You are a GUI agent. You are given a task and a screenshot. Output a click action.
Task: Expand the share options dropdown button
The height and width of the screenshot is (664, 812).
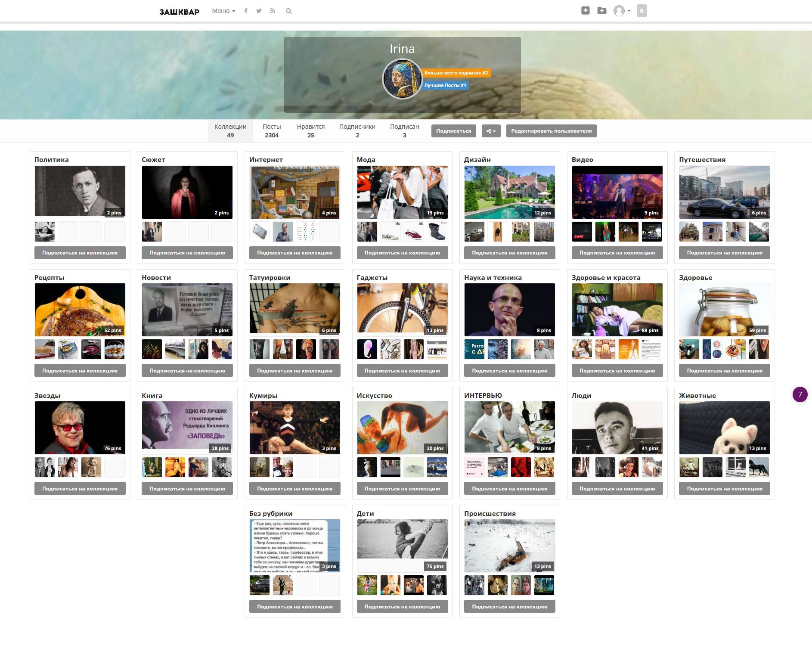pos(491,131)
